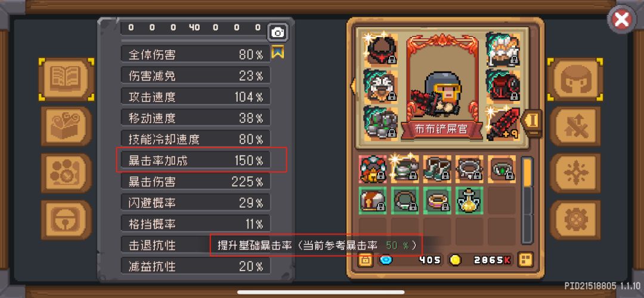
Task: Collapse panel with left arrow beside equipment
Action: [x=352, y=85]
